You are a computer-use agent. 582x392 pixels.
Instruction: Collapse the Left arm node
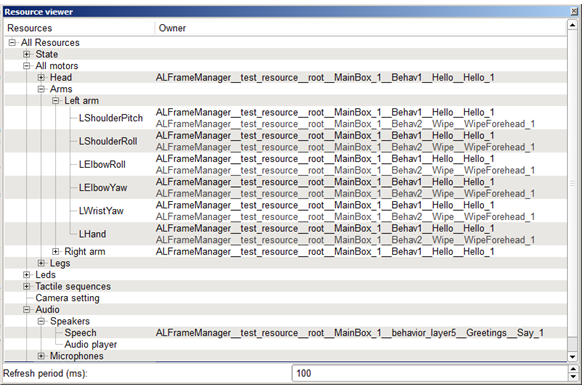56,101
